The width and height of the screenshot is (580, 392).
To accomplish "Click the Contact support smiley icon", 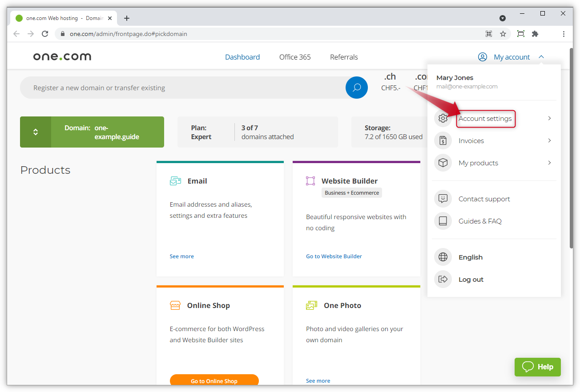I will [x=443, y=199].
